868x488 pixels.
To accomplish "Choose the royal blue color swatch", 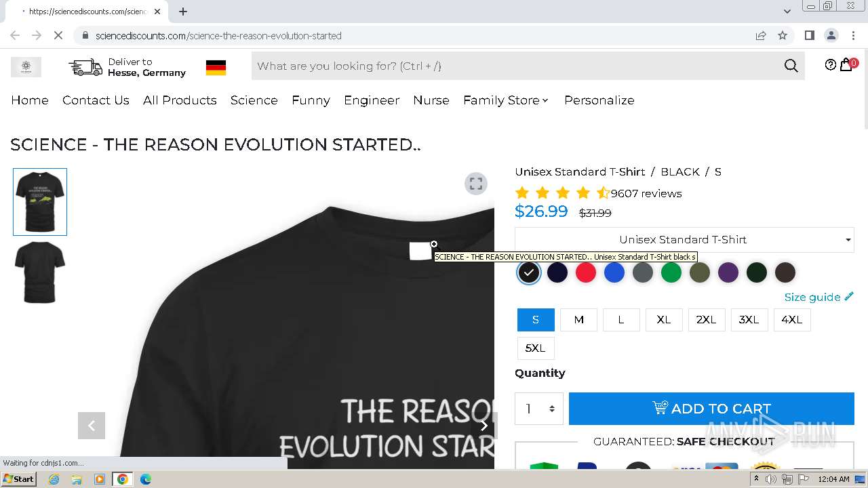I will click(x=614, y=272).
